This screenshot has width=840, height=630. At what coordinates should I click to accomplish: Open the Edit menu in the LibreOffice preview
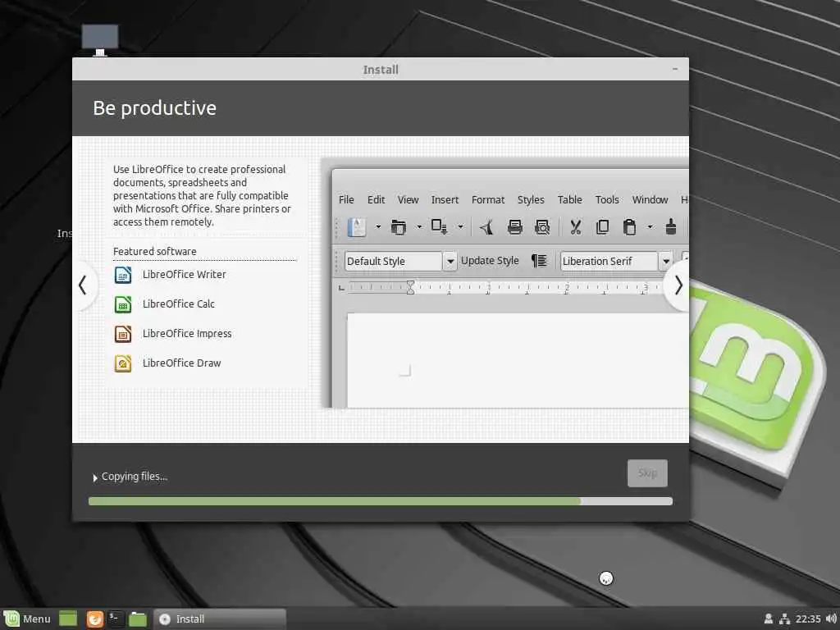376,200
